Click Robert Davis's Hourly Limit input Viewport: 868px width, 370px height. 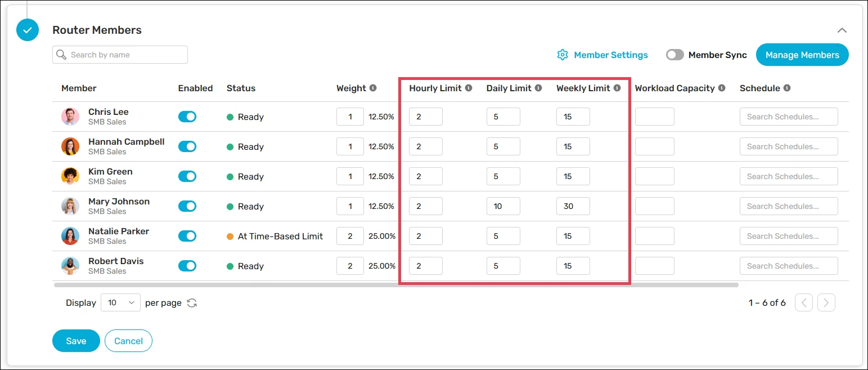coord(426,266)
